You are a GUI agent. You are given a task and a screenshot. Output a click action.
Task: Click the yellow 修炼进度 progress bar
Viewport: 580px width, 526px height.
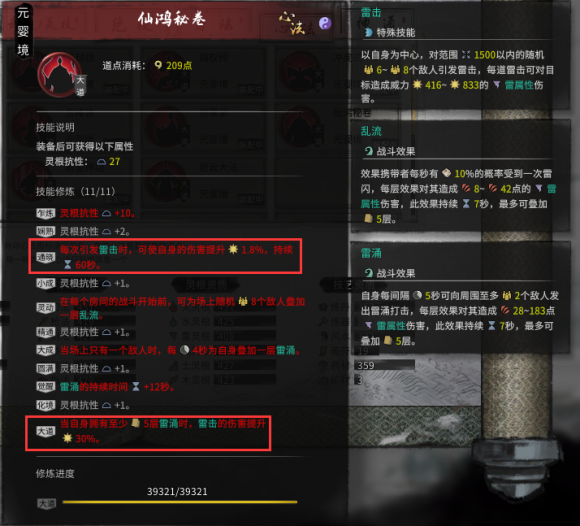180,502
